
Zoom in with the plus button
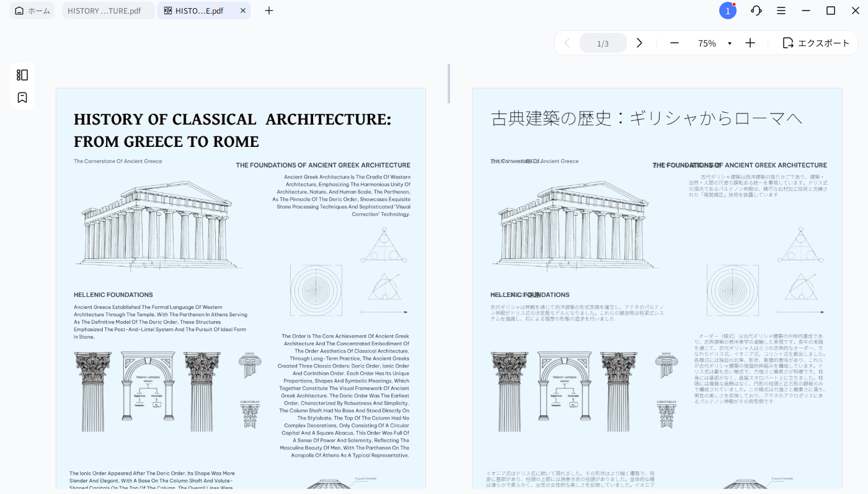click(750, 43)
